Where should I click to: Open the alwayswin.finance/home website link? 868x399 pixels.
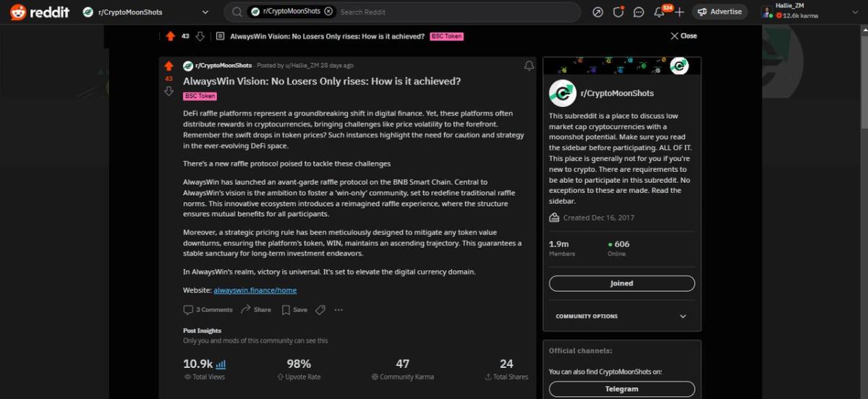pyautogui.click(x=255, y=290)
